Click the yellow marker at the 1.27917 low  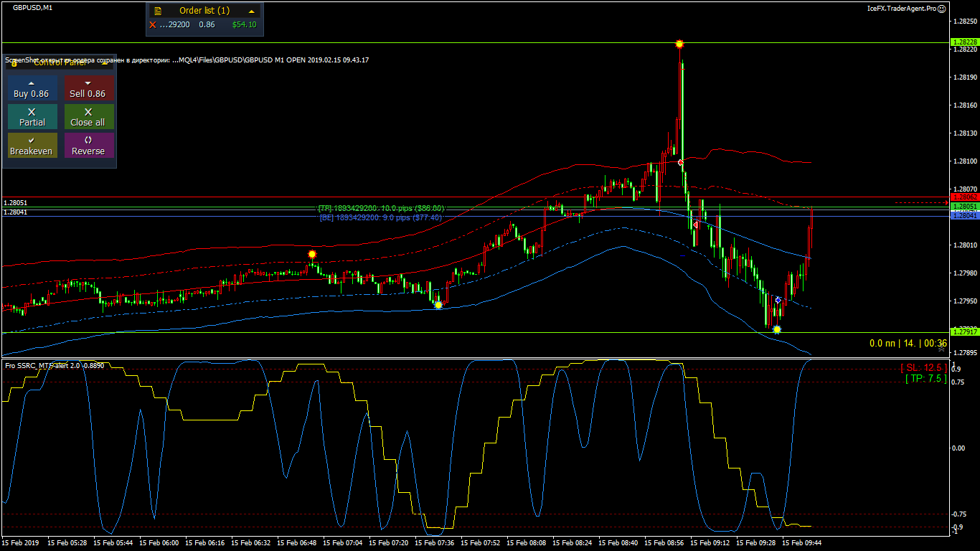click(776, 329)
